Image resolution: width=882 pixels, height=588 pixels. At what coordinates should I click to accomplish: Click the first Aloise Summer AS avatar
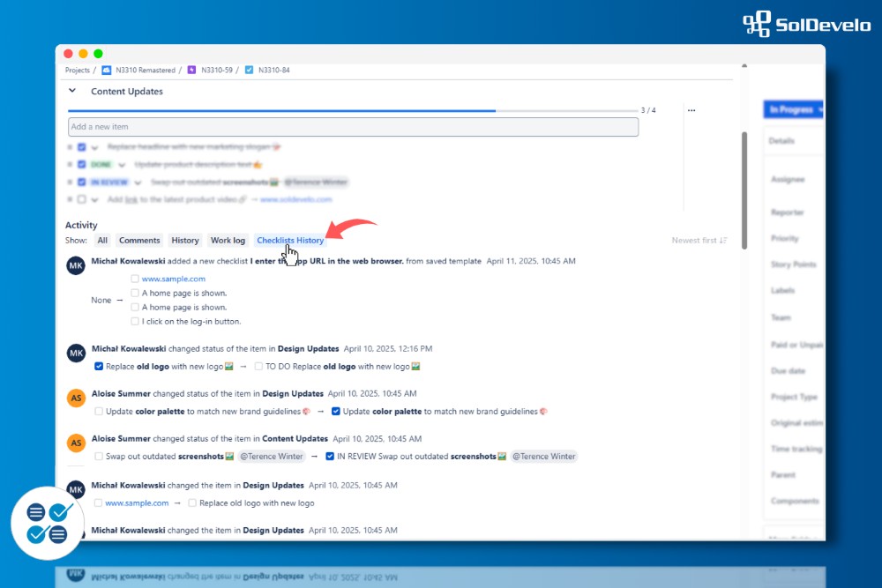pyautogui.click(x=77, y=398)
